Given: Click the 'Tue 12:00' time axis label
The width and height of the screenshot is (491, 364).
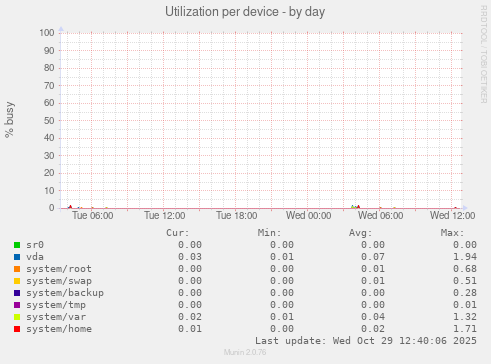Looking at the screenshot, I should click(165, 216).
